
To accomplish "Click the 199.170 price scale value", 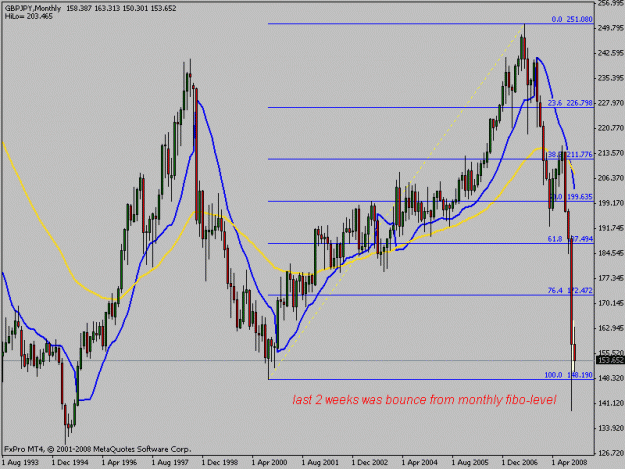I will tap(610, 203).
